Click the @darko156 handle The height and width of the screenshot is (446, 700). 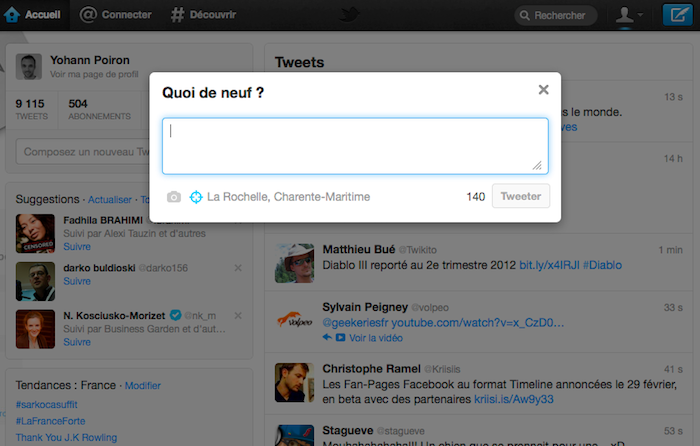163,268
